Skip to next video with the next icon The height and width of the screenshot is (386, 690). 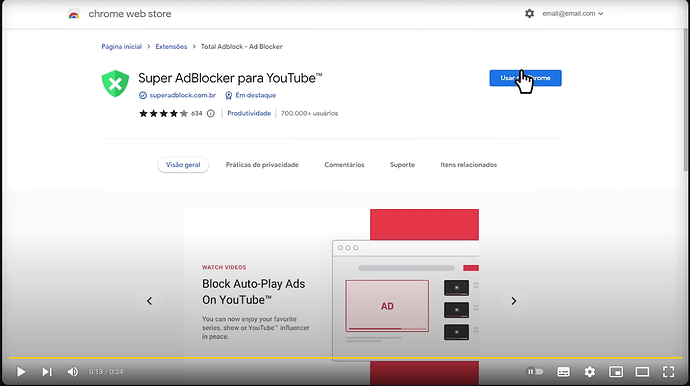point(47,372)
